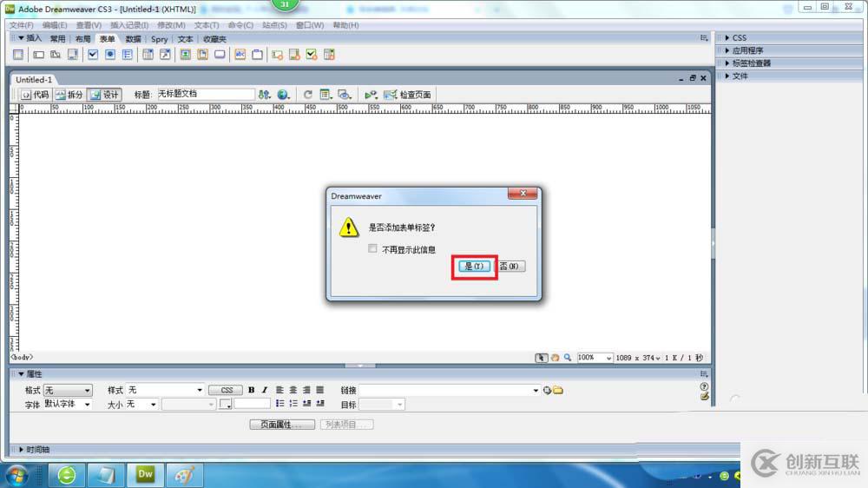The image size is (868, 488).
Task: Open File Management icon in document toolbar
Action: pyautogui.click(x=265, y=95)
